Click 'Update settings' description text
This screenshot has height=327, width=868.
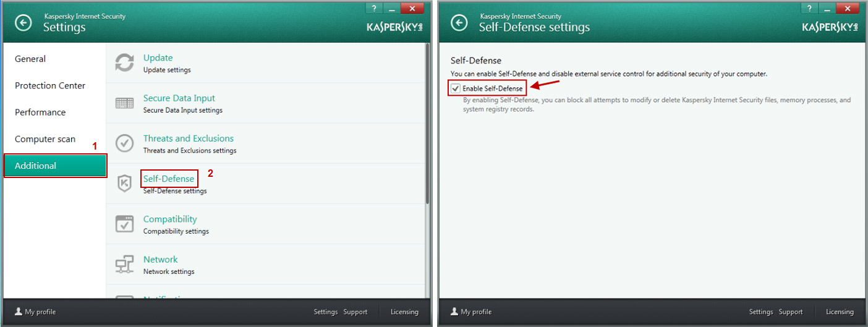point(167,70)
